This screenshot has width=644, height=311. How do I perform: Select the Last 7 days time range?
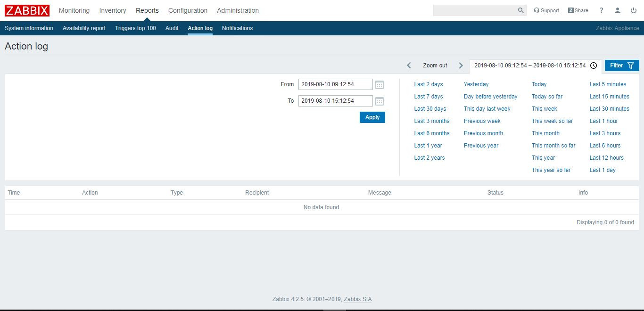coord(428,96)
